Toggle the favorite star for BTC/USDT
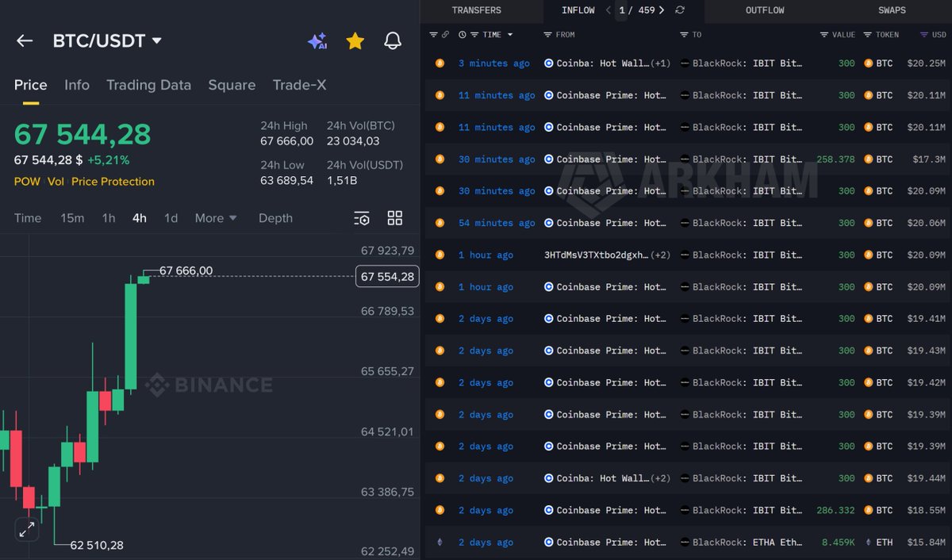The height and width of the screenshot is (560, 952). [355, 40]
